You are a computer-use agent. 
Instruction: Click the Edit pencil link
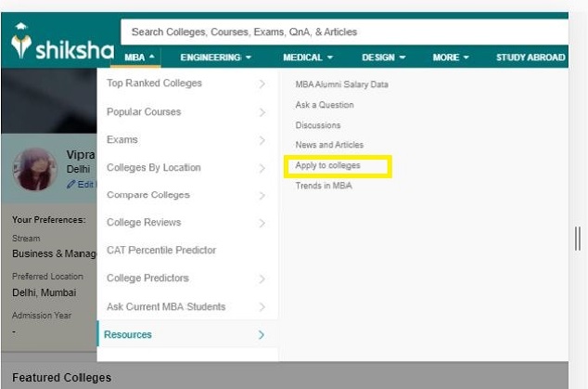81,185
